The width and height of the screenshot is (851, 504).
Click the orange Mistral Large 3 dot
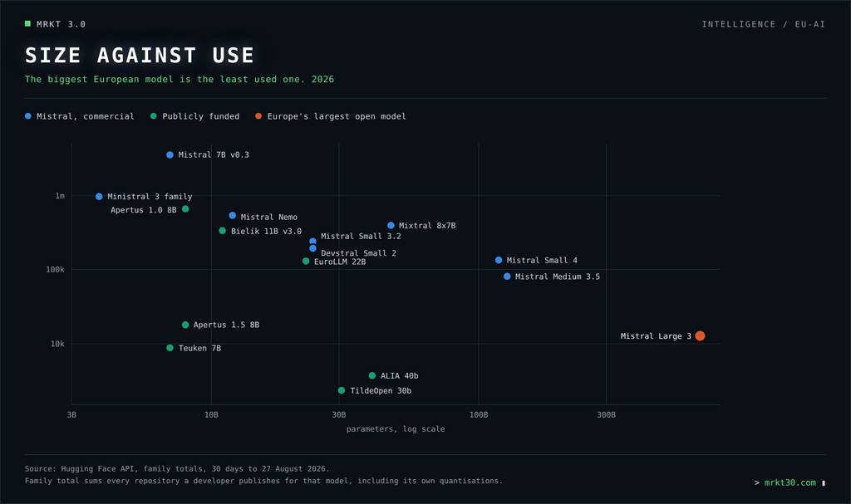pos(700,335)
